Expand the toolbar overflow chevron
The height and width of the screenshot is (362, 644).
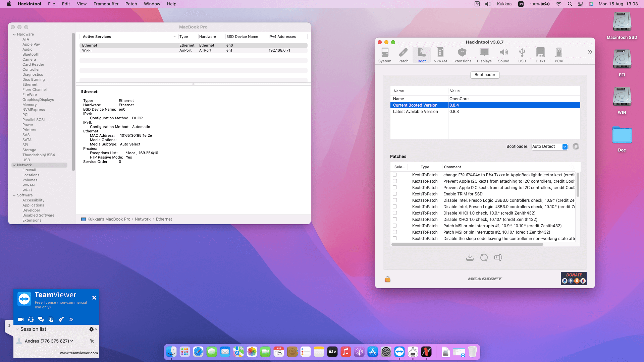pyautogui.click(x=590, y=52)
